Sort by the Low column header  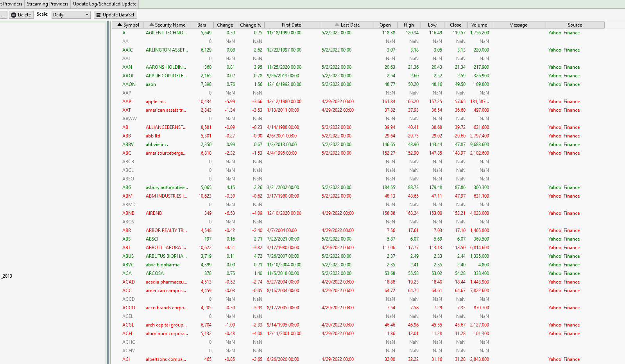click(x=432, y=25)
